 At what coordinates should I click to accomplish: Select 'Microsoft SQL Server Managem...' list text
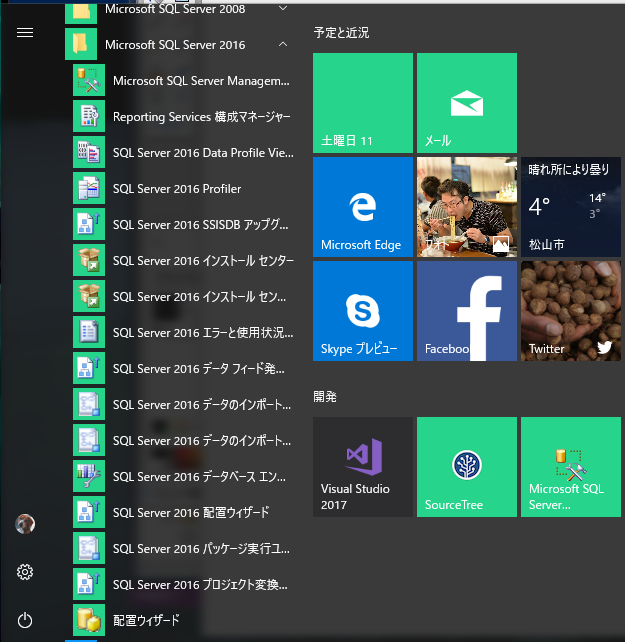coord(201,81)
